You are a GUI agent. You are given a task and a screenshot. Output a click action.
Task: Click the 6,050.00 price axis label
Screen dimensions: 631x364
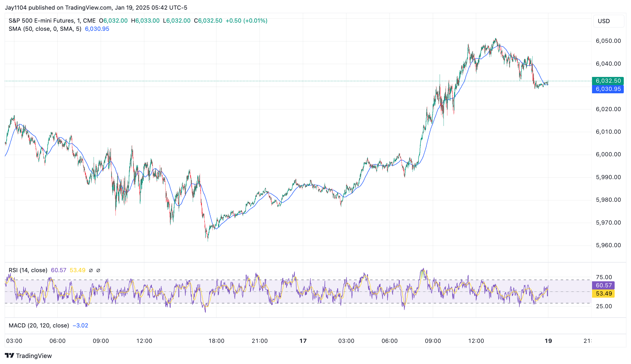(x=608, y=41)
